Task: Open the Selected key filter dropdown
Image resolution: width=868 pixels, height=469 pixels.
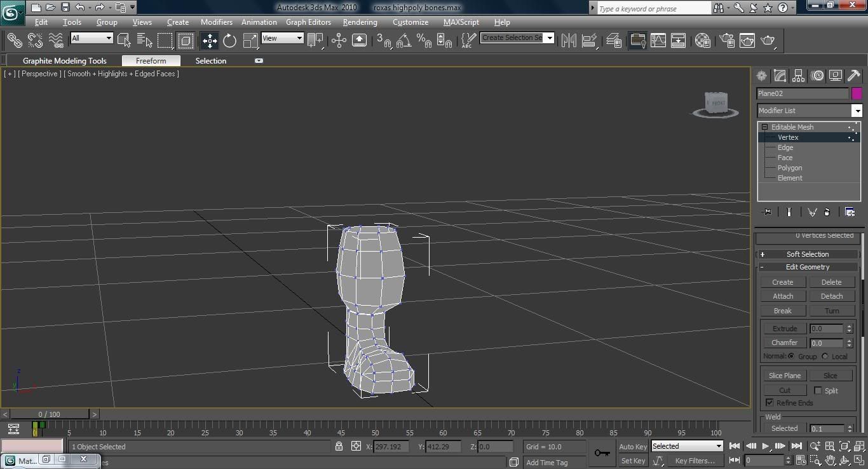Action: click(687, 446)
